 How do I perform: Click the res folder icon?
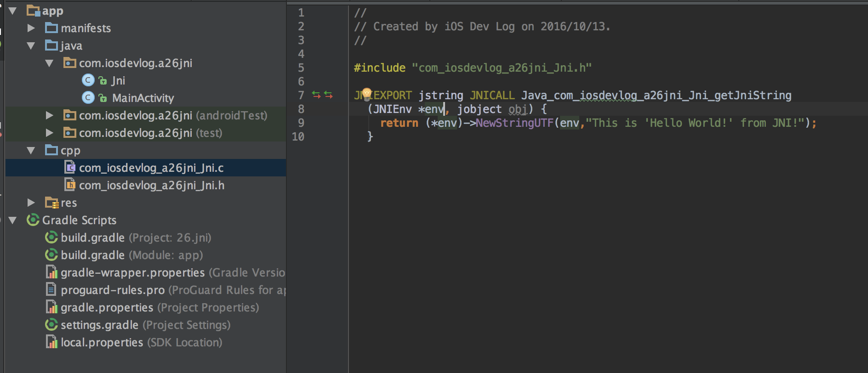pyautogui.click(x=52, y=203)
